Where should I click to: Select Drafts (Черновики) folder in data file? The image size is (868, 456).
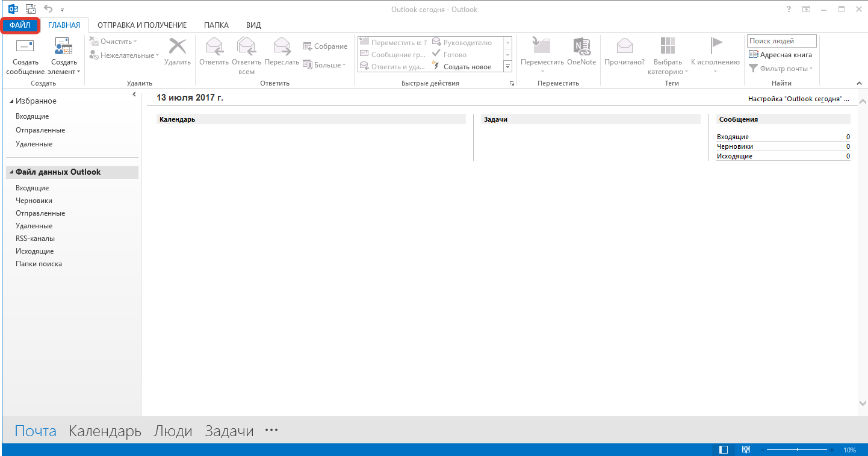(34, 201)
